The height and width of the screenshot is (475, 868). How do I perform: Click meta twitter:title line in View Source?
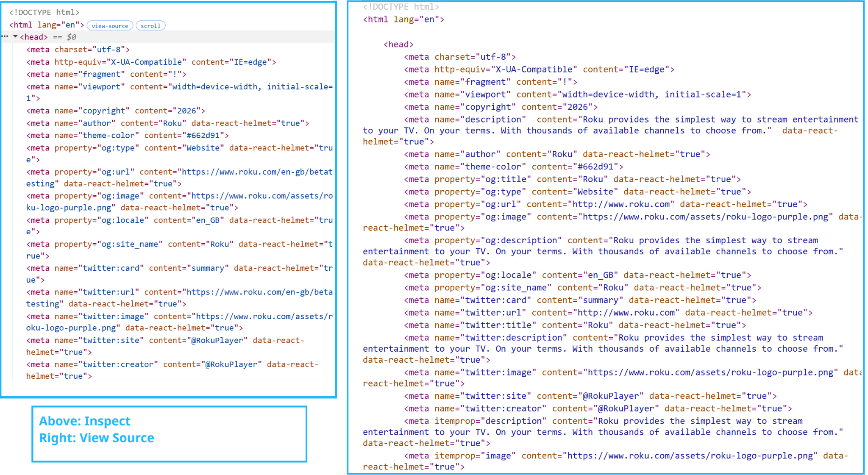tap(575, 325)
